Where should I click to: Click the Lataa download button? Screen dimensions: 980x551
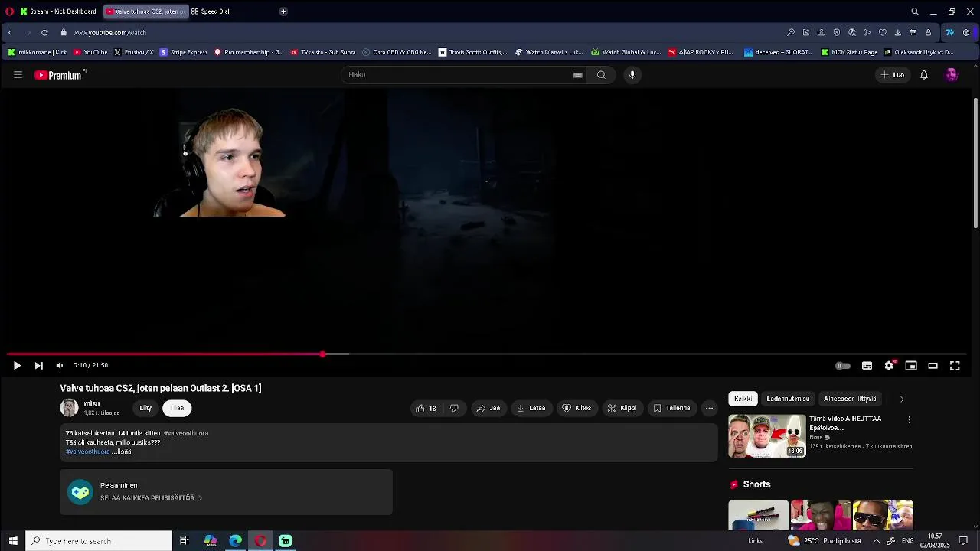pyautogui.click(x=531, y=409)
